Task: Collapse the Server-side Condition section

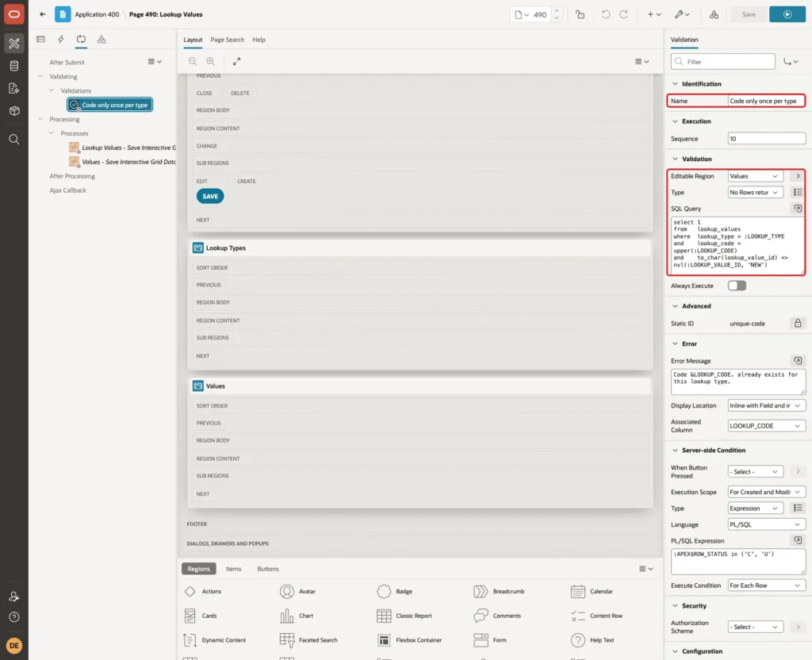Action: (675, 451)
